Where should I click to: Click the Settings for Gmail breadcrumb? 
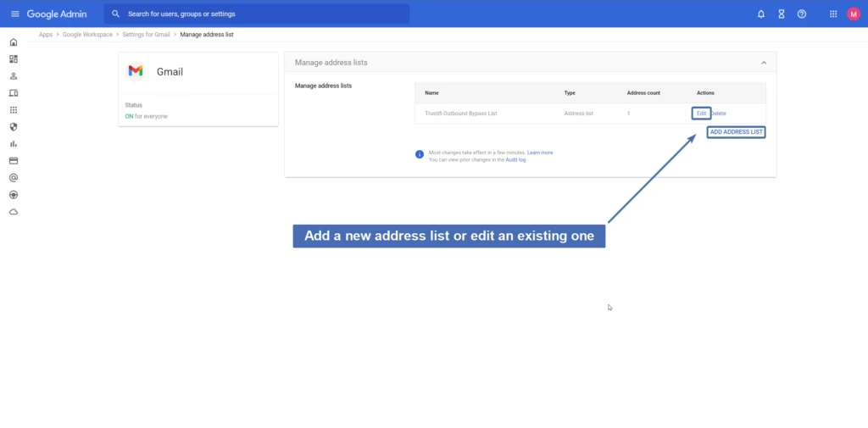(147, 35)
